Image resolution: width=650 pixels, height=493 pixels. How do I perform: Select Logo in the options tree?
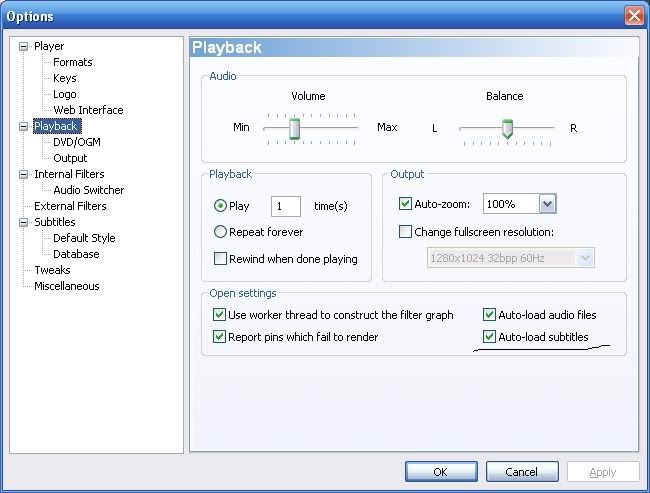[x=65, y=94]
